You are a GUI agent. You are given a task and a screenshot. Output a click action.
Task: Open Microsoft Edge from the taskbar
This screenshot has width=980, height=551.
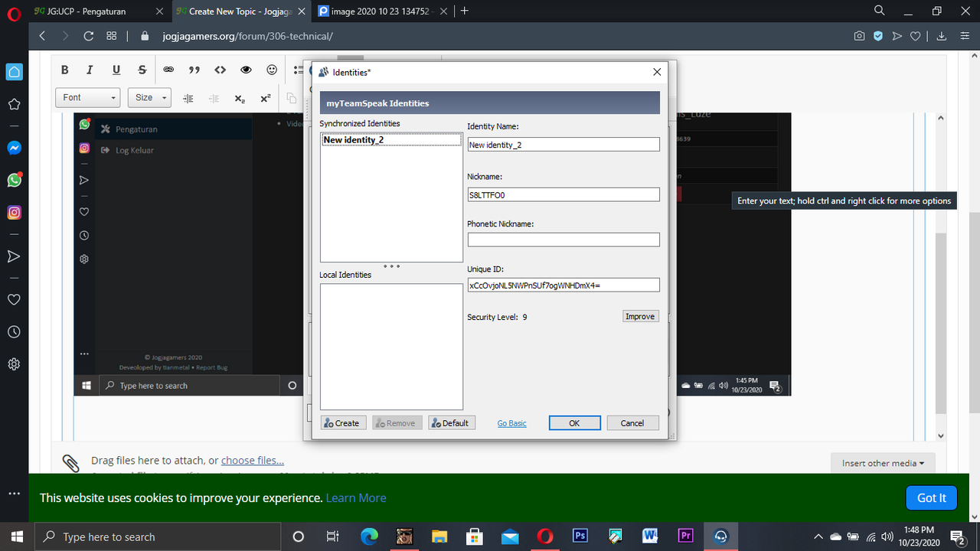pyautogui.click(x=369, y=536)
